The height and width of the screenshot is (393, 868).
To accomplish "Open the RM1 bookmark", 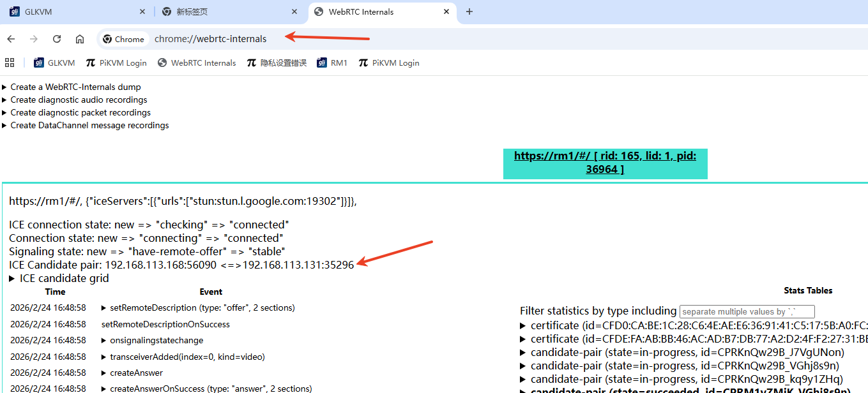I will [x=332, y=63].
